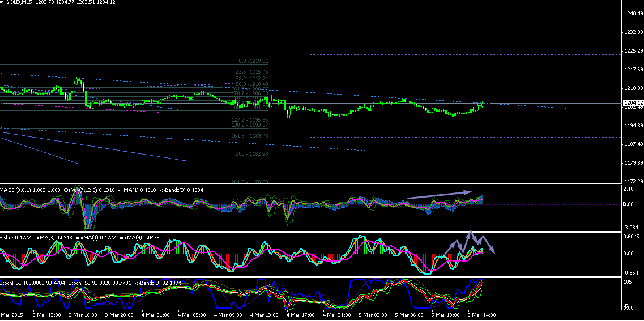This screenshot has width=644, height=321.
Task: Click the ->MA(3) 0.0918 label in Fisher pane
Action: click(53, 237)
